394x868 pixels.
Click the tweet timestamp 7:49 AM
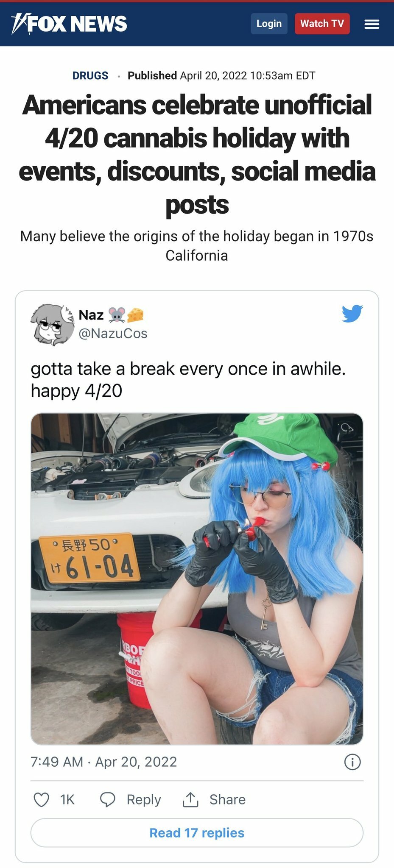pyautogui.click(x=57, y=762)
